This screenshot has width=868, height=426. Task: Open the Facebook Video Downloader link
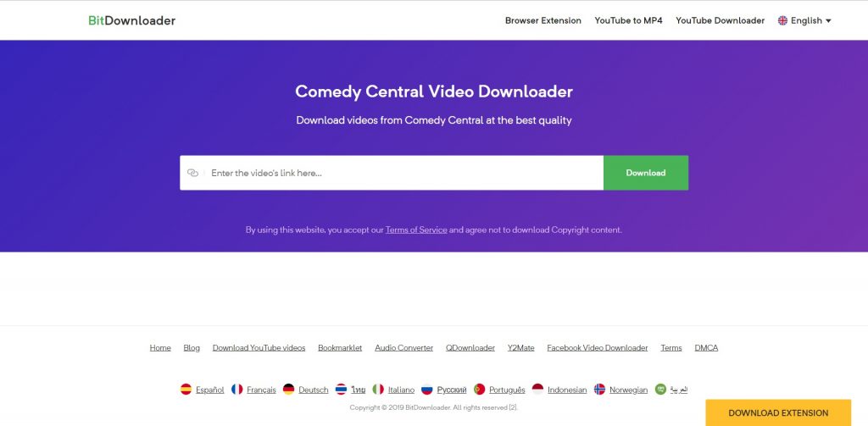point(598,348)
